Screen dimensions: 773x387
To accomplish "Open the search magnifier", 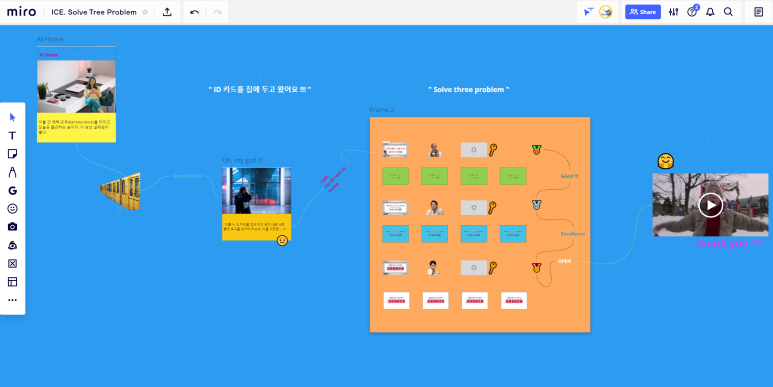I will 728,12.
